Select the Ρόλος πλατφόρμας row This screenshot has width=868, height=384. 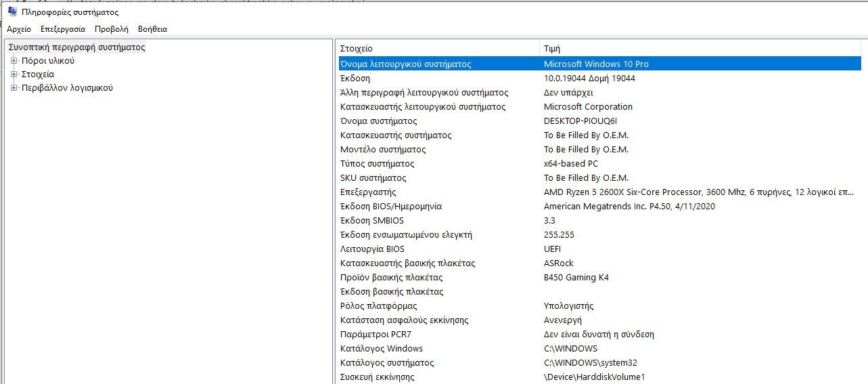click(x=600, y=305)
